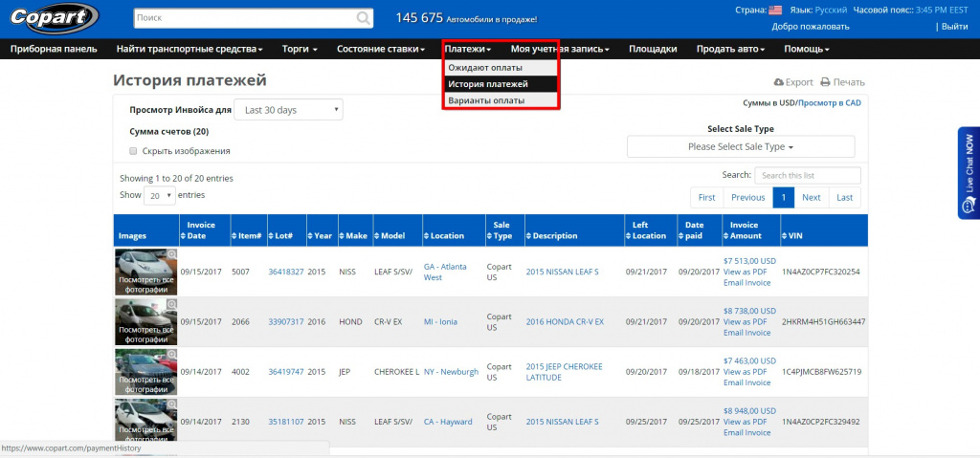Click Next pagination button
This screenshot has height=458, width=980.
tap(812, 197)
